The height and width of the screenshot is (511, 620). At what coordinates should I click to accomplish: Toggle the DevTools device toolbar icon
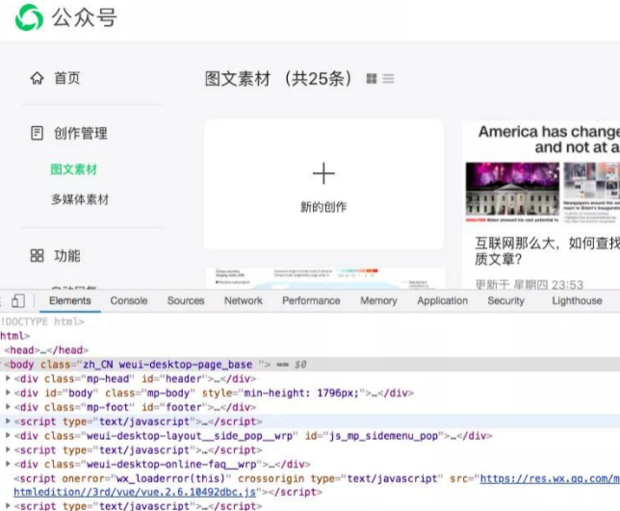click(x=18, y=301)
